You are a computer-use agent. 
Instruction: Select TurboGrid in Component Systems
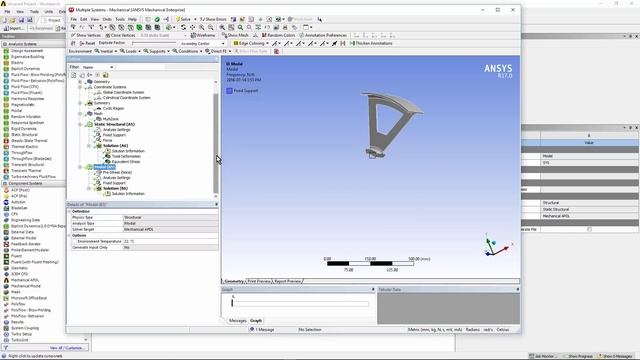tap(20, 340)
